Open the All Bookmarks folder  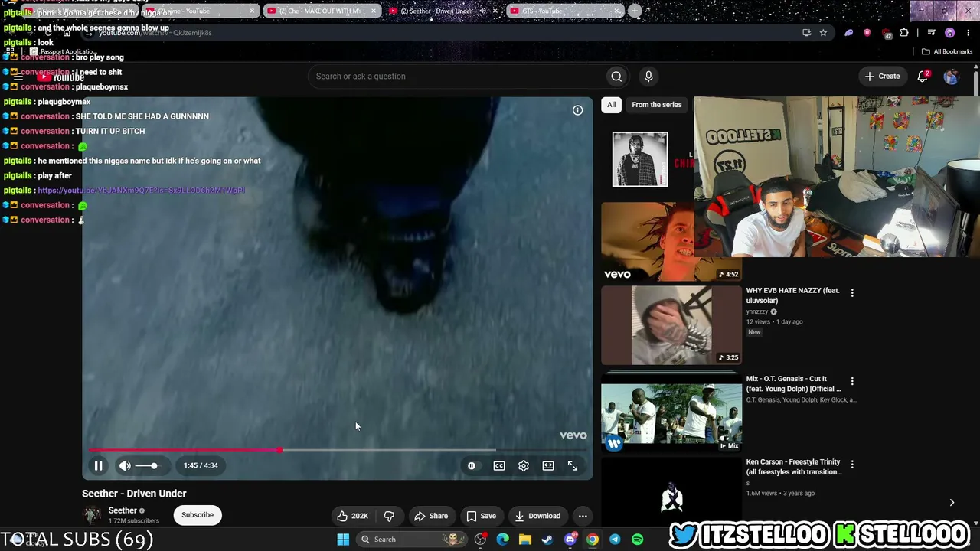point(947,52)
